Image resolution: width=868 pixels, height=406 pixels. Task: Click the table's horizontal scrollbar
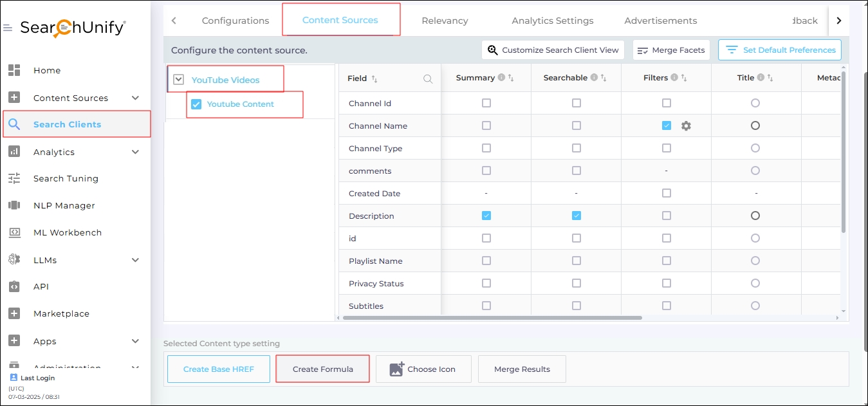(x=492, y=317)
